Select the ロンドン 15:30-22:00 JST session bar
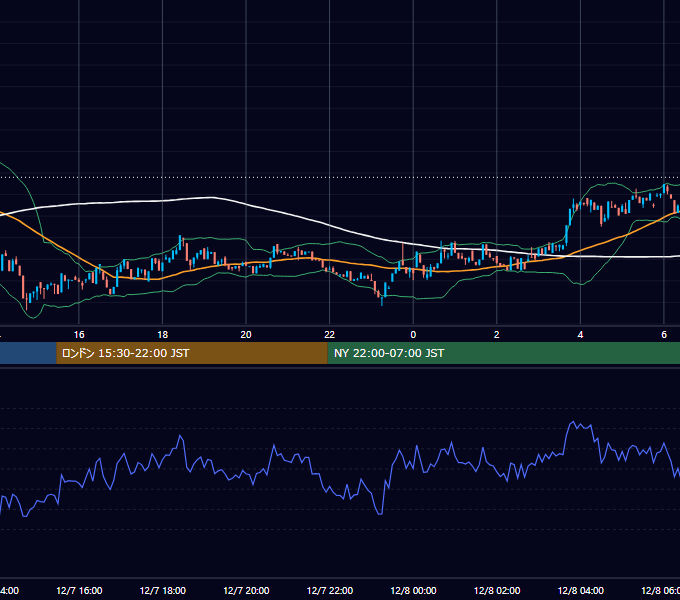This screenshot has height=600, width=680. (x=192, y=353)
